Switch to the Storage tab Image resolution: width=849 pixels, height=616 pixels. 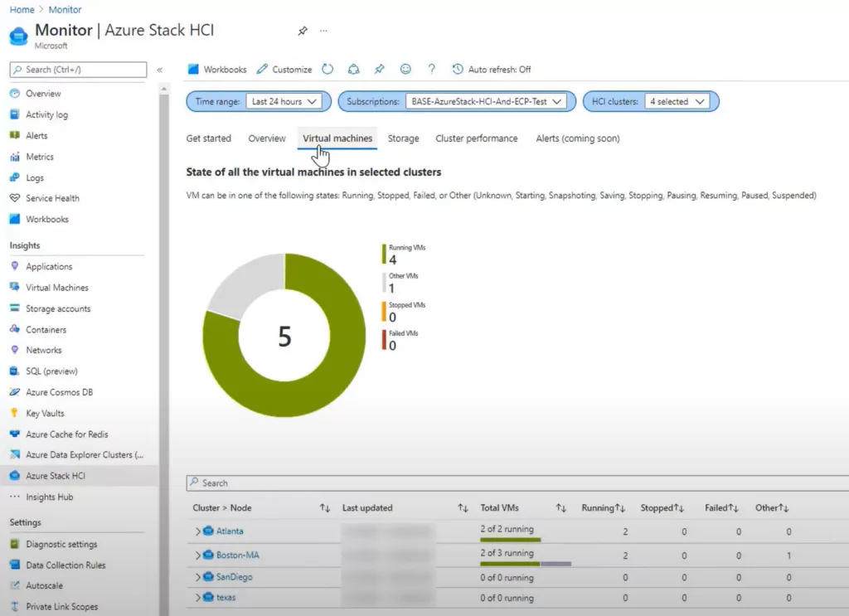pos(404,138)
